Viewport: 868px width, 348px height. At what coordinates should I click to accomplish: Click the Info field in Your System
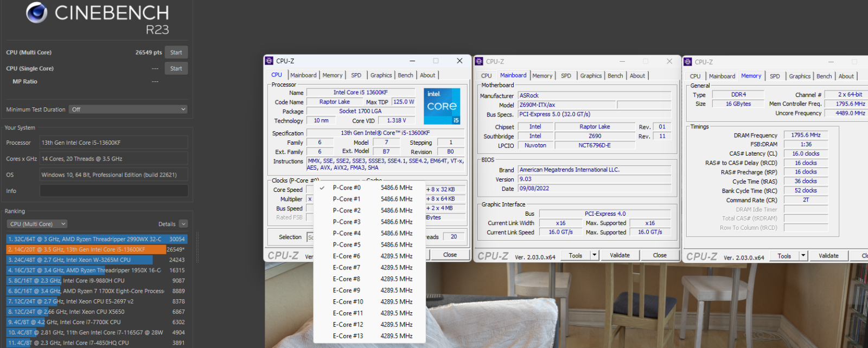114,191
